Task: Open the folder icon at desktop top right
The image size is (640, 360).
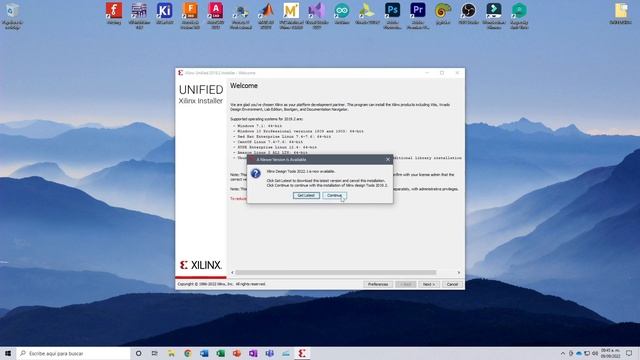Action: click(621, 13)
